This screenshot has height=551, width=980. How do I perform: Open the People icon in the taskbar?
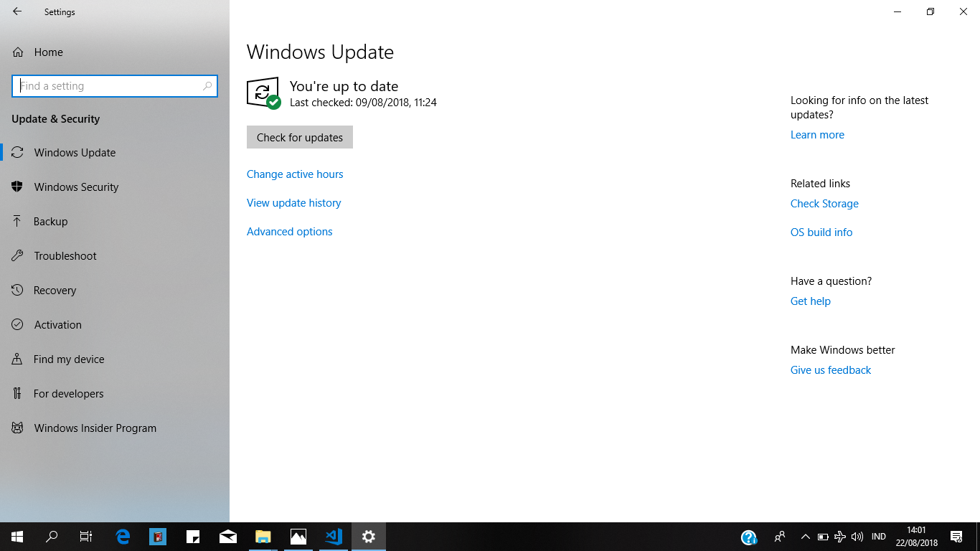coord(780,536)
